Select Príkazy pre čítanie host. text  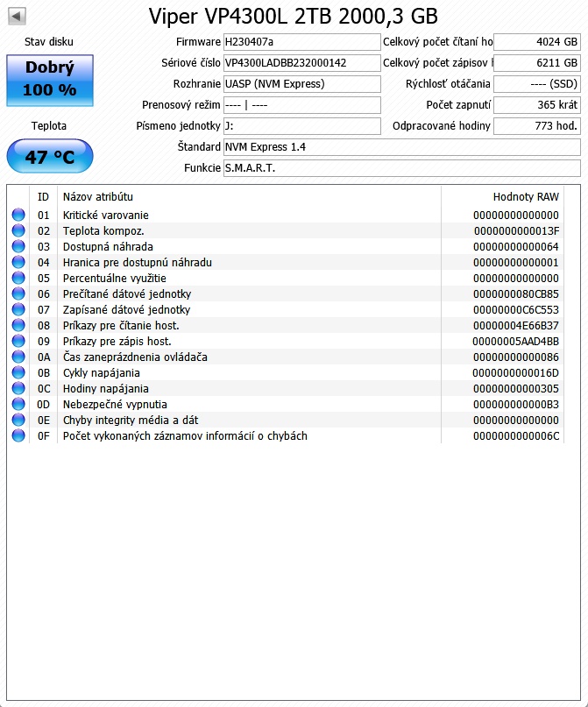click(121, 326)
